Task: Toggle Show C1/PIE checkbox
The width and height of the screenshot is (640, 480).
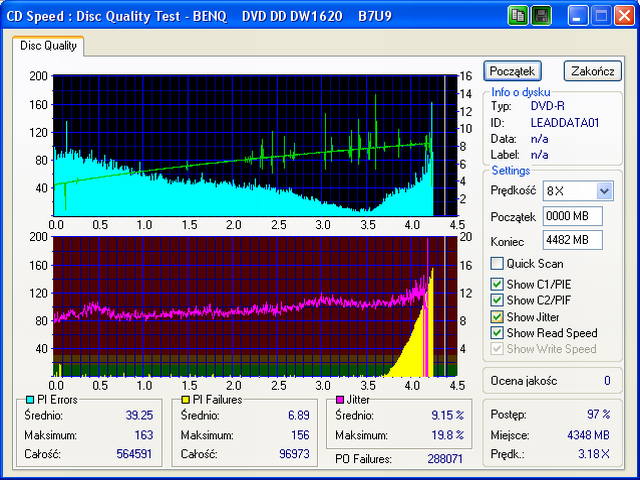Action: tap(497, 284)
